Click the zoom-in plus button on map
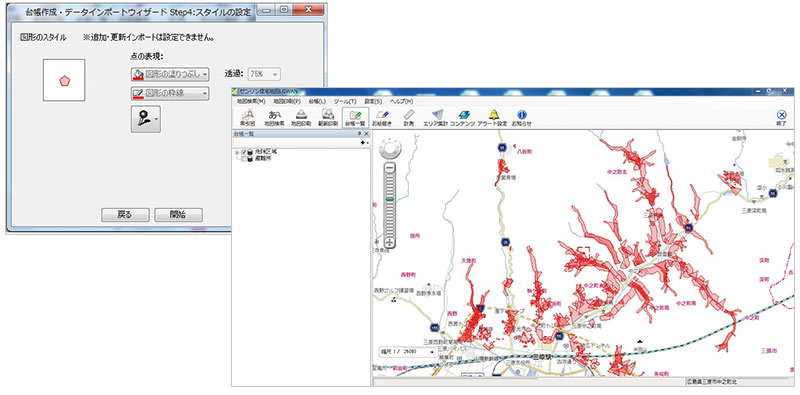Screen dimensions: 800x395 390,242
